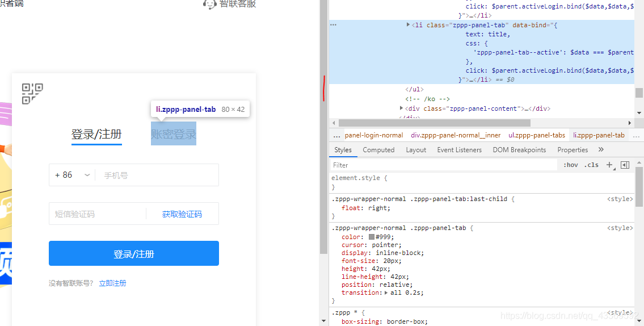Screen dimensions: 644x326
Task: Toggle the computed styles sidebar icon
Action: click(x=625, y=165)
